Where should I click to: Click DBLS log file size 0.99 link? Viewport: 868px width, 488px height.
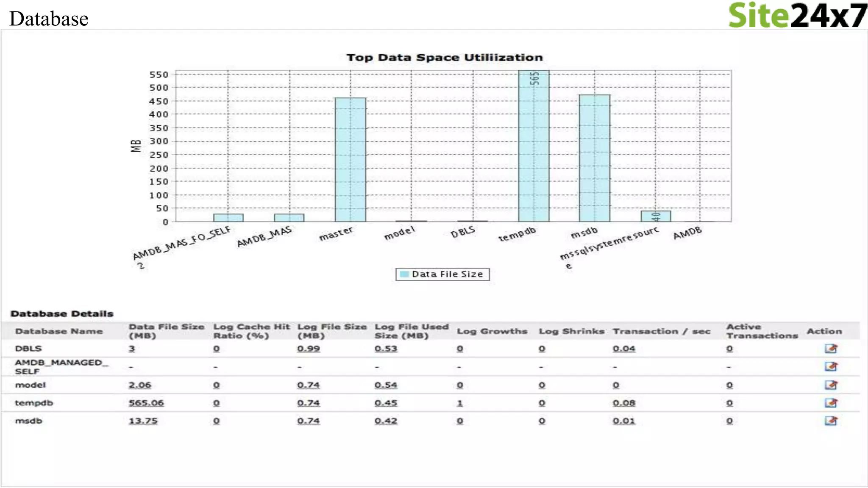308,349
